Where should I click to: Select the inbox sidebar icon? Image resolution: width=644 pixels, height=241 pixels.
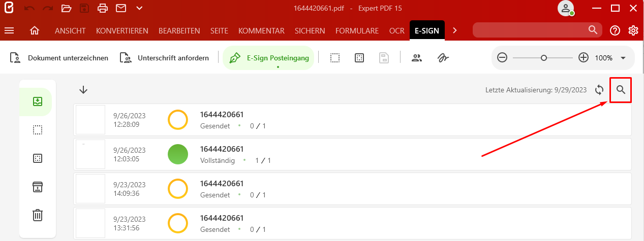(37, 101)
